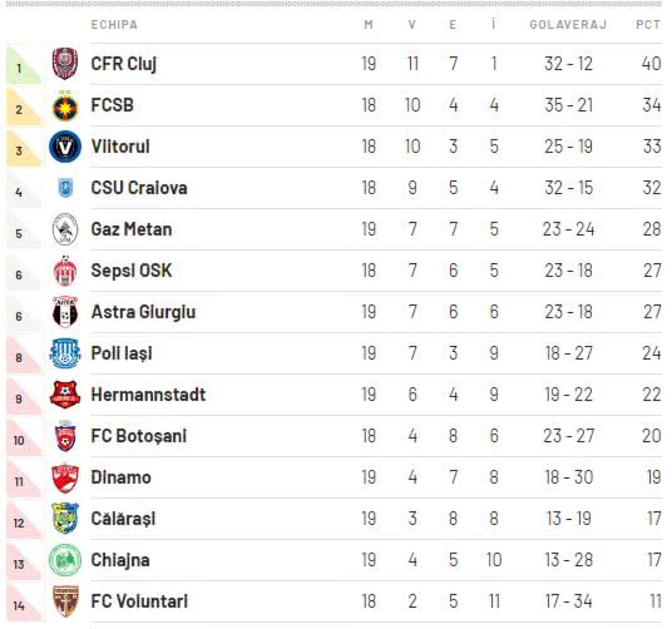Image resolution: width=672 pixels, height=629 pixels.
Task: Select the Astra Giurgiu crest
Action: click(65, 312)
